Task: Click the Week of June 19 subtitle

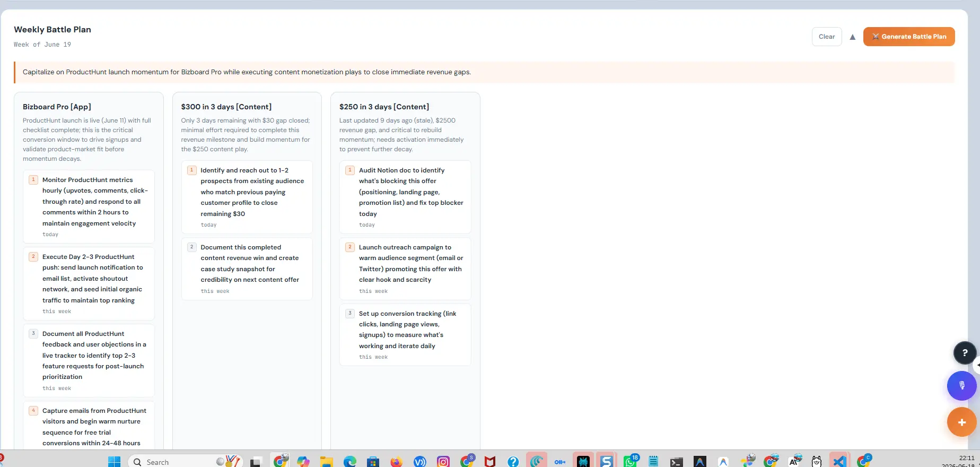Action: point(42,45)
